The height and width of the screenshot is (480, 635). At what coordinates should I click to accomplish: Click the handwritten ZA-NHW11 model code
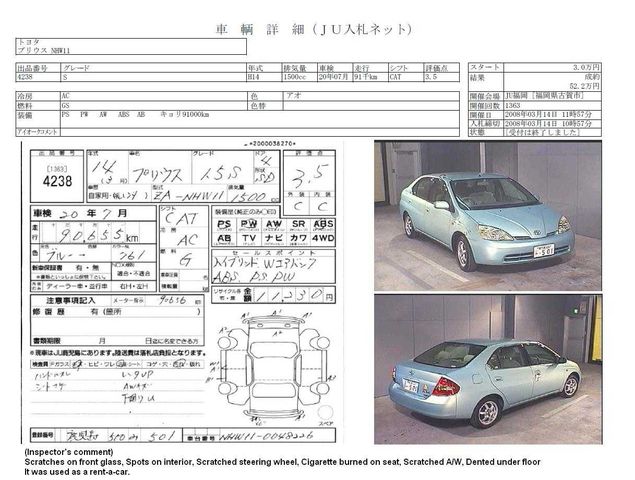click(189, 196)
